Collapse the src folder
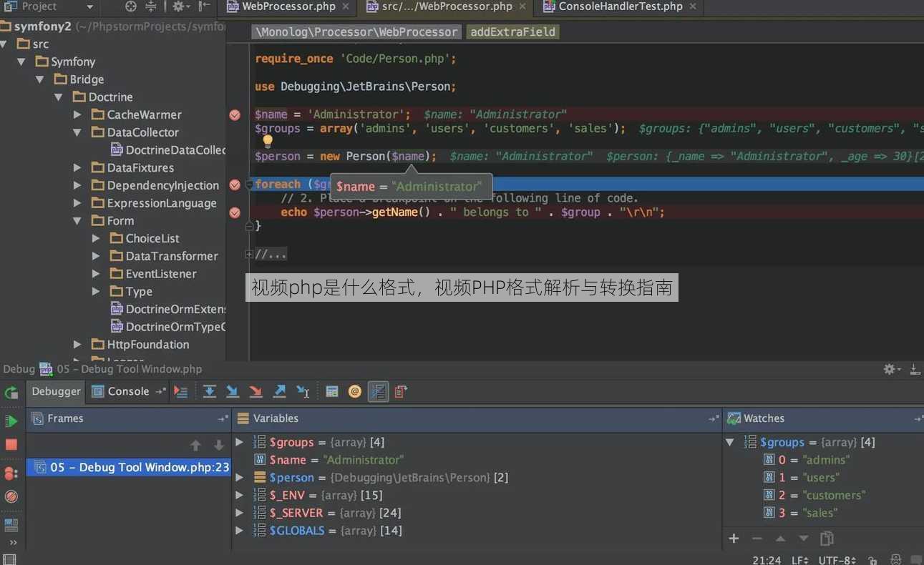This screenshot has width=924, height=565. [x=4, y=44]
